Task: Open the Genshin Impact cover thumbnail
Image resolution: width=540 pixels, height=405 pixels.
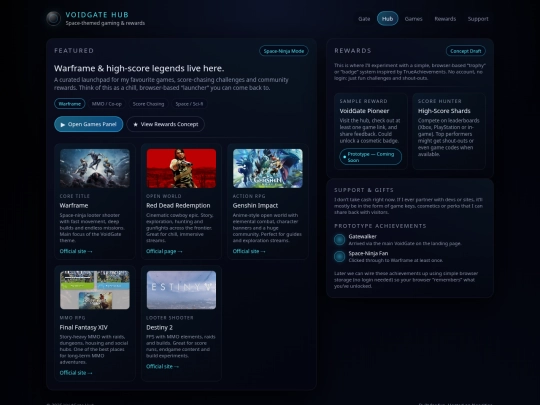Action: [x=268, y=168]
